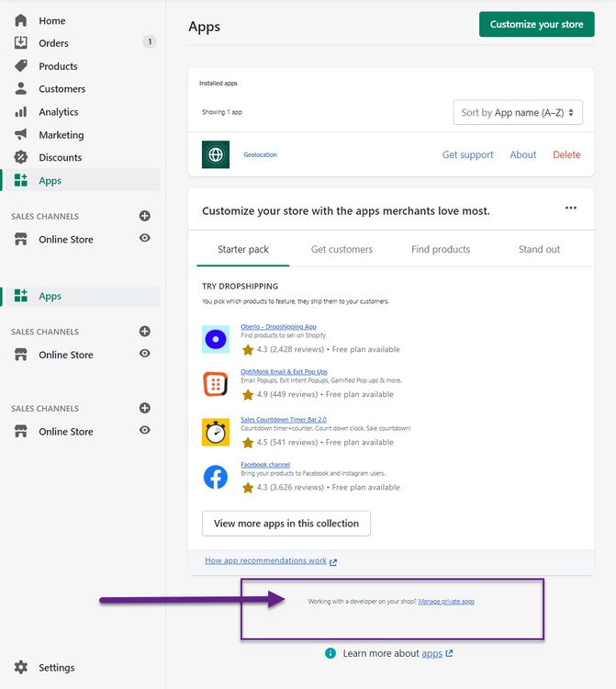This screenshot has height=689, width=616.
Task: Switch to the Get customers tab
Action: click(x=342, y=249)
